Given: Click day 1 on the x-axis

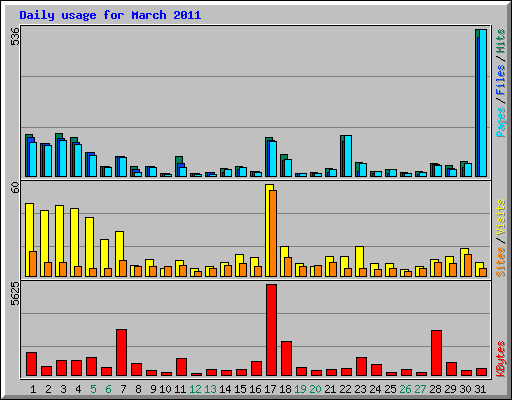Looking at the screenshot, I should pyautogui.click(x=33, y=389).
